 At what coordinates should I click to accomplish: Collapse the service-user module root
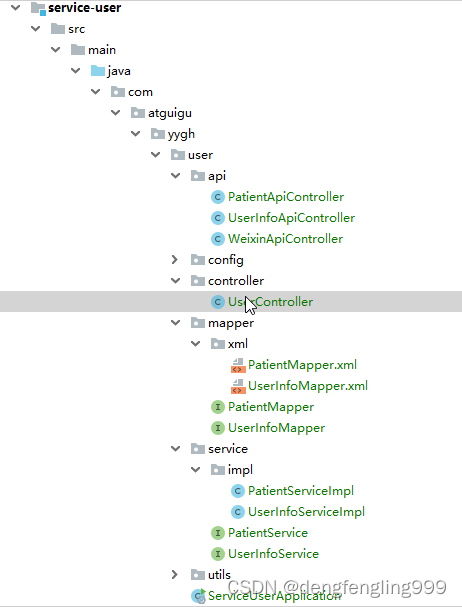16,8
